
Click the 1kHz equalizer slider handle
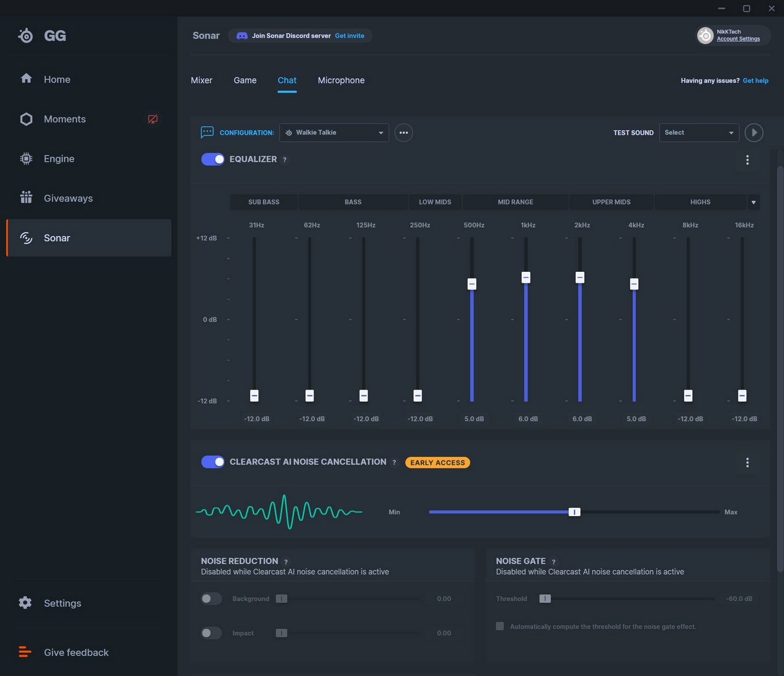click(x=526, y=277)
